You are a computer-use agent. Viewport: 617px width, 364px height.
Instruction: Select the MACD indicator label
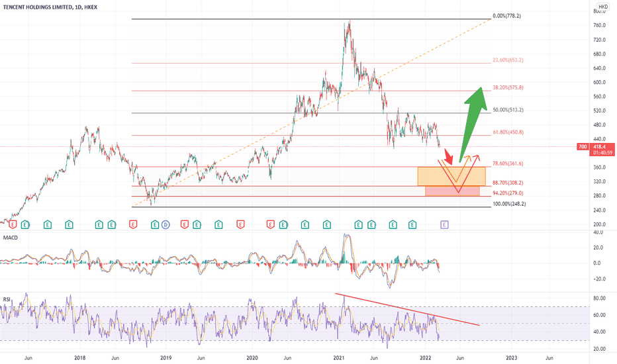coord(10,238)
